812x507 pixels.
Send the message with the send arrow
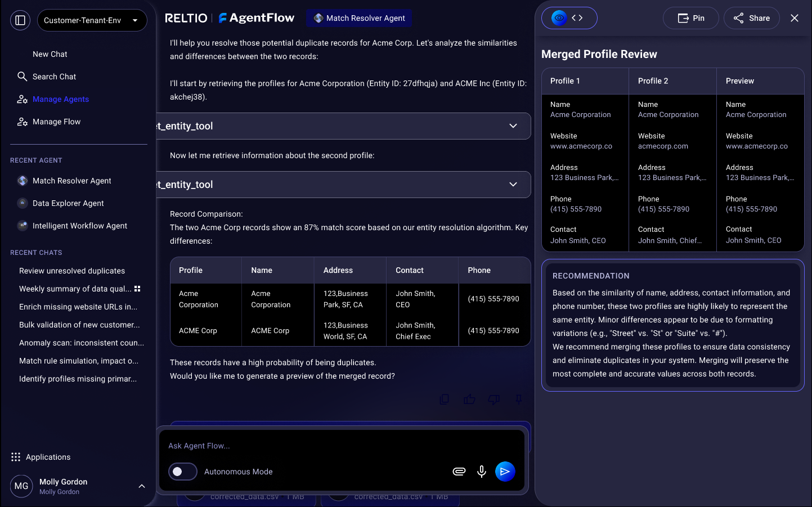point(505,472)
